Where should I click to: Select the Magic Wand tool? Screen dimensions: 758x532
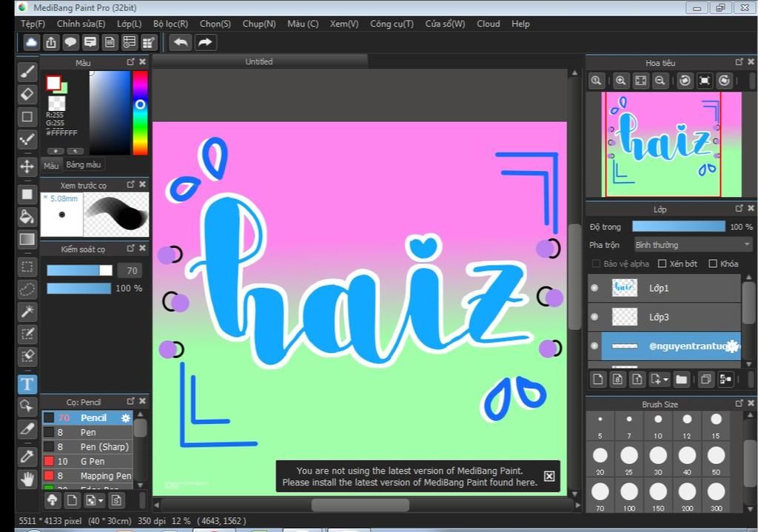click(x=27, y=312)
